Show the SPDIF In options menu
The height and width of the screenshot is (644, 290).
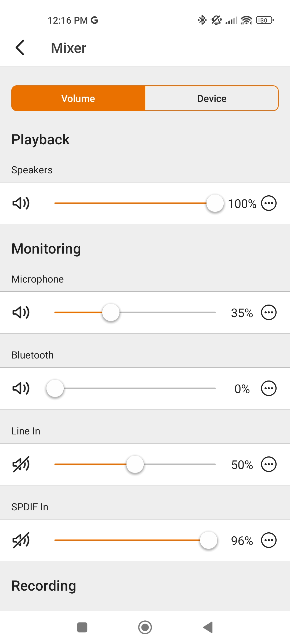tap(269, 540)
